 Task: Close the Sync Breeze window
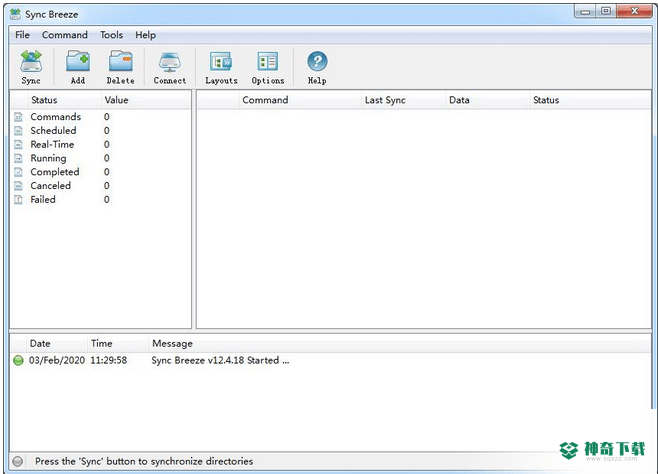coord(634,12)
